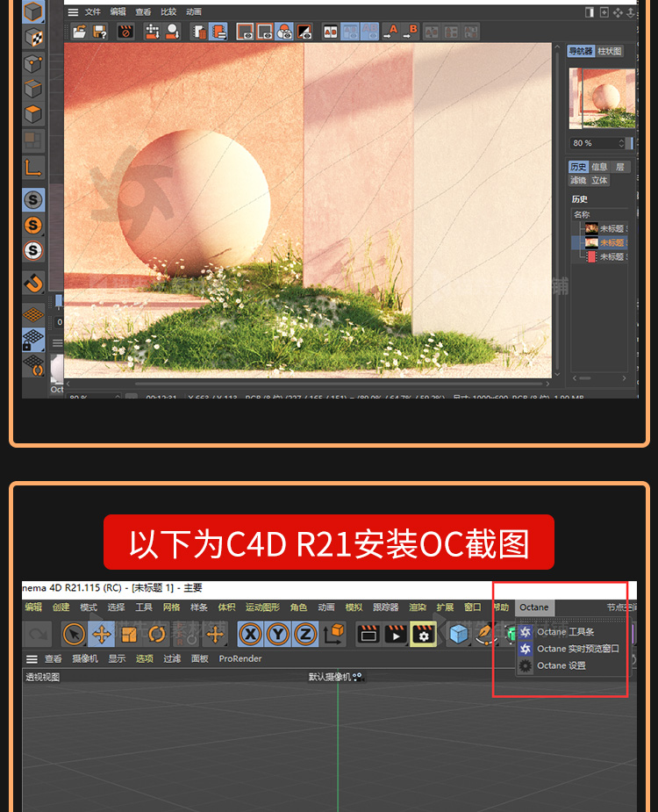Viewport: 658px width, 812px height.
Task: Open the 文件 menu in Picture Viewer
Action: [93, 12]
